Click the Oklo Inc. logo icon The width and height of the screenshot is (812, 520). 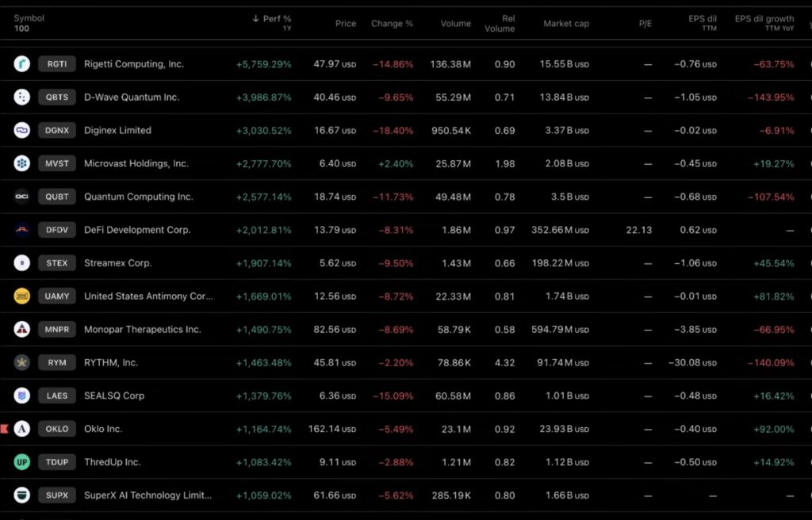21,429
